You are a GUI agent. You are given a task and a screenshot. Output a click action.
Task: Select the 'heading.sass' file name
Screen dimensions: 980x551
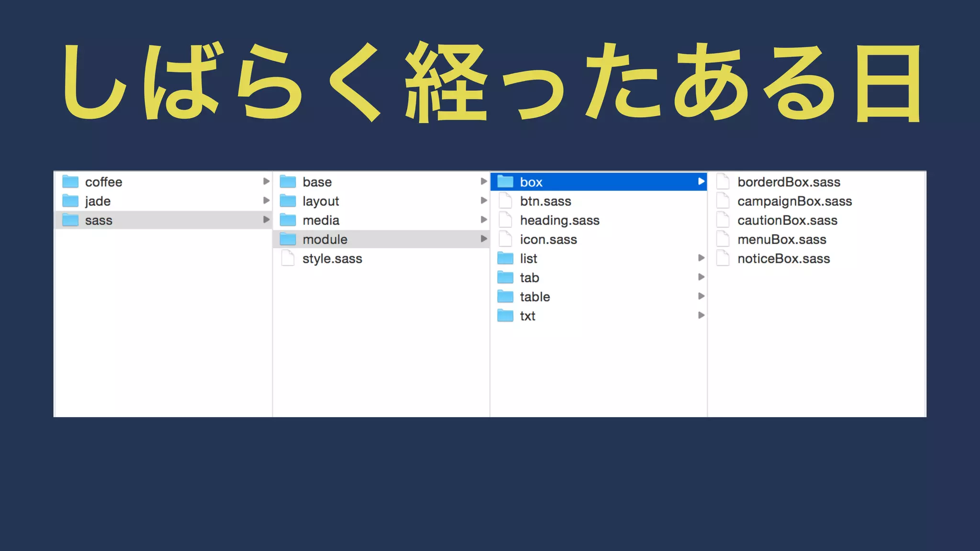559,220
